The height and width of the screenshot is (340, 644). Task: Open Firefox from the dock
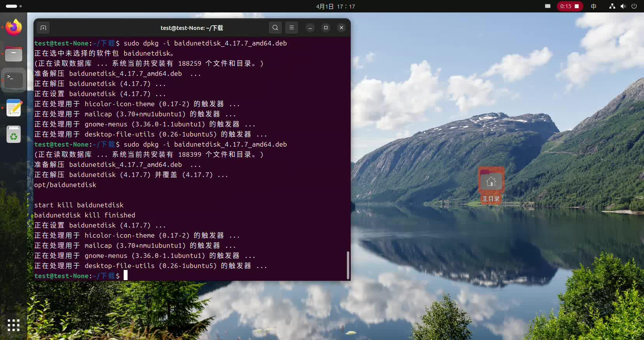click(14, 27)
